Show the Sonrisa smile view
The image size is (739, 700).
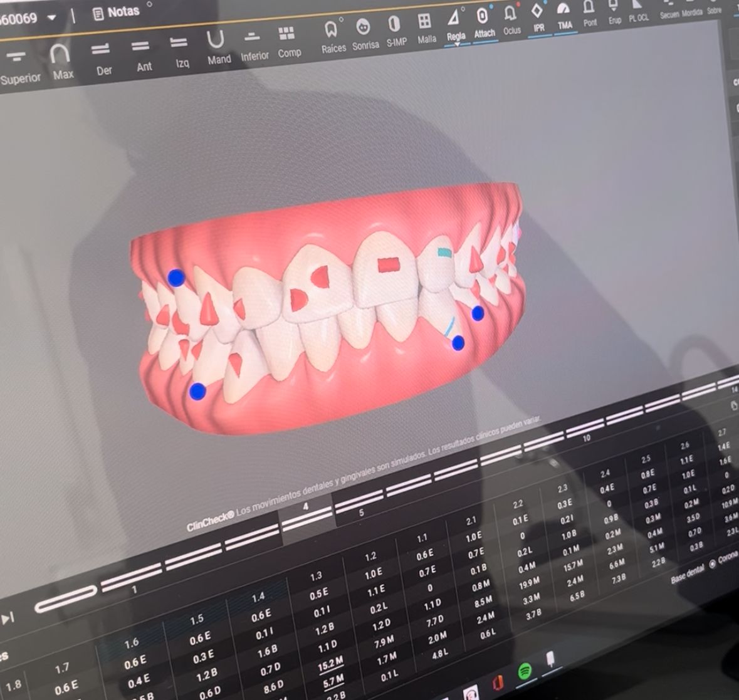[x=364, y=34]
